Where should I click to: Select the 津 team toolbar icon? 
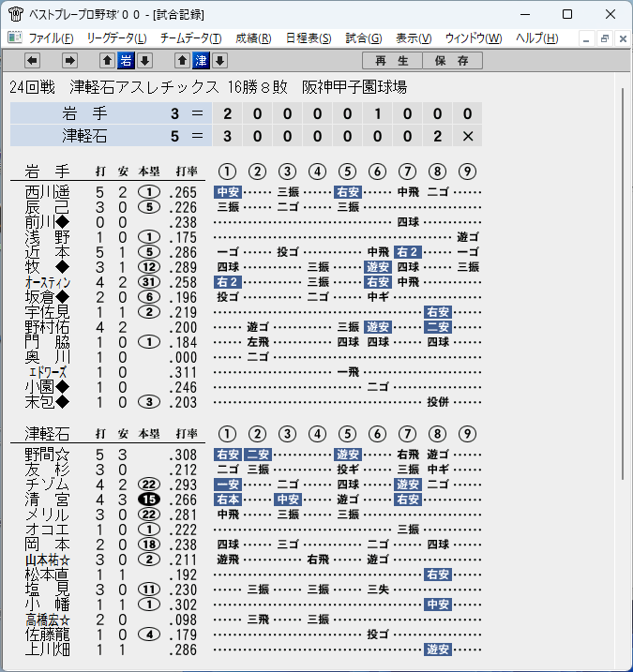coord(201,60)
